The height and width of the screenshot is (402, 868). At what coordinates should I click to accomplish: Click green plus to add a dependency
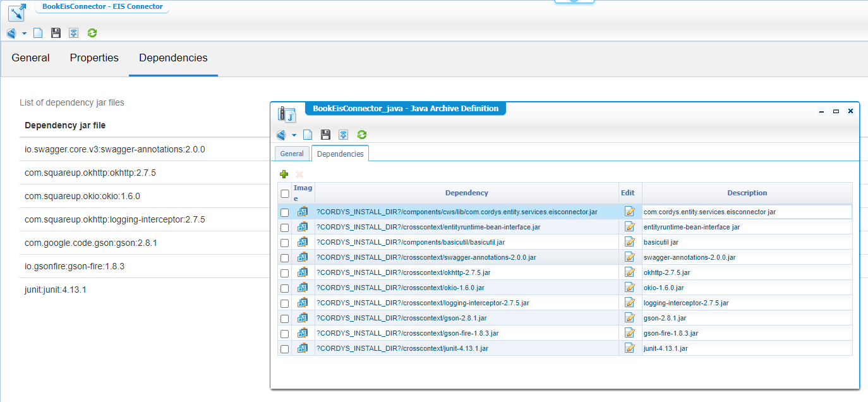click(x=284, y=174)
